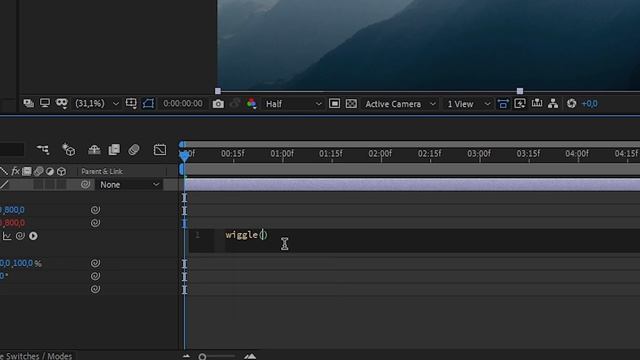Click the timeline zoom in mountain icon
This screenshot has width=640, height=360.
click(250, 356)
